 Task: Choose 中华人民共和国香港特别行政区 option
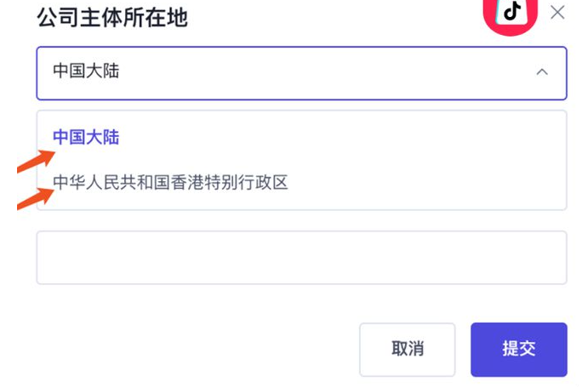click(170, 182)
